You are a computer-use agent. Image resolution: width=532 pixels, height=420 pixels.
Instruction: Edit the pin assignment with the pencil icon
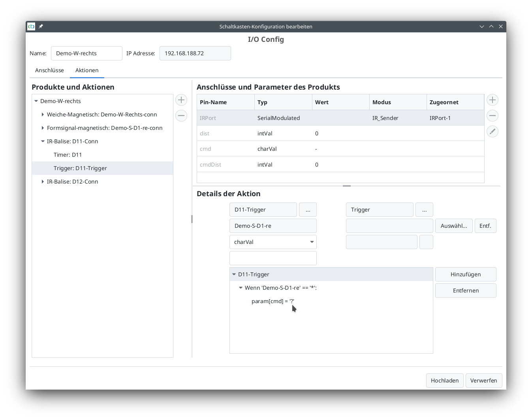492,131
